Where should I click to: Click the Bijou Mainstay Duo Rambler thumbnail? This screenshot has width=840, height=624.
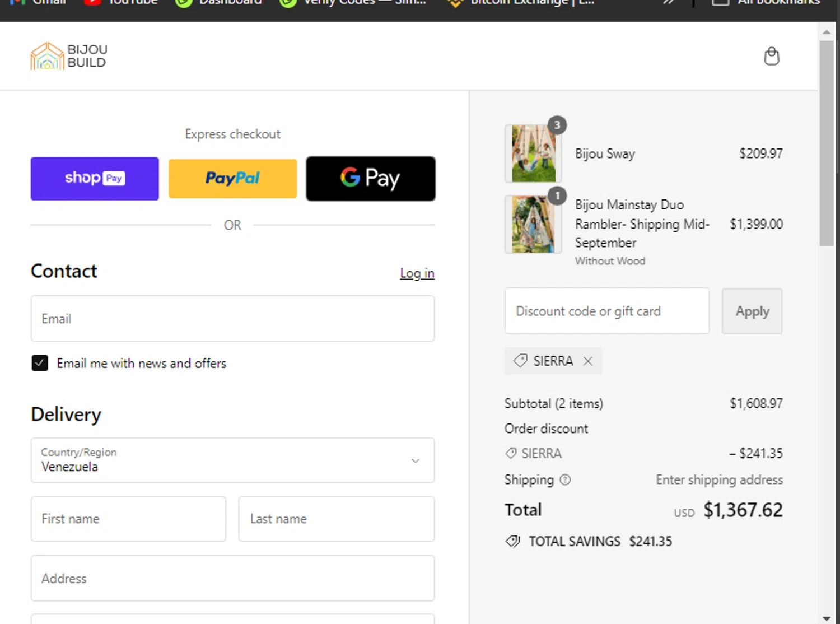pyautogui.click(x=533, y=225)
